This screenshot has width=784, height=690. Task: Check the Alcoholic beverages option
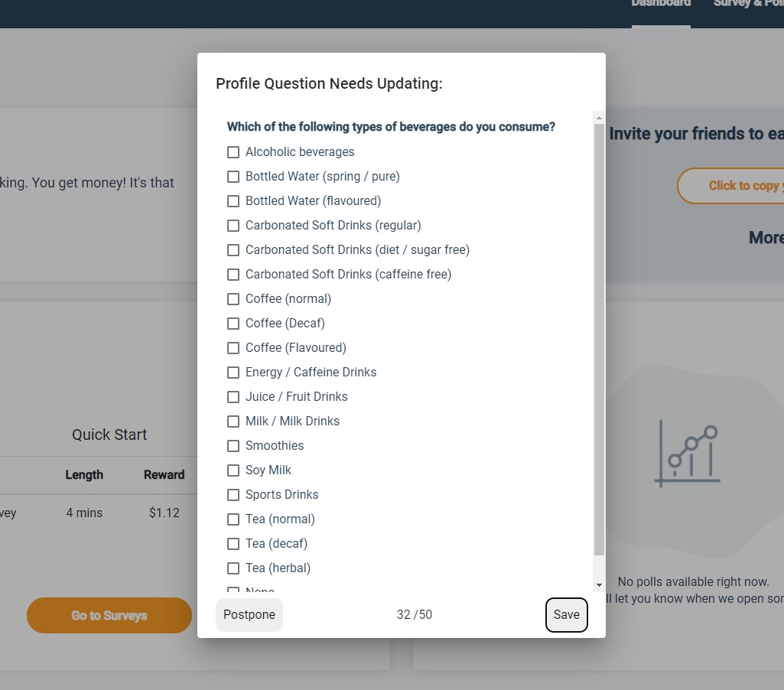coord(233,152)
